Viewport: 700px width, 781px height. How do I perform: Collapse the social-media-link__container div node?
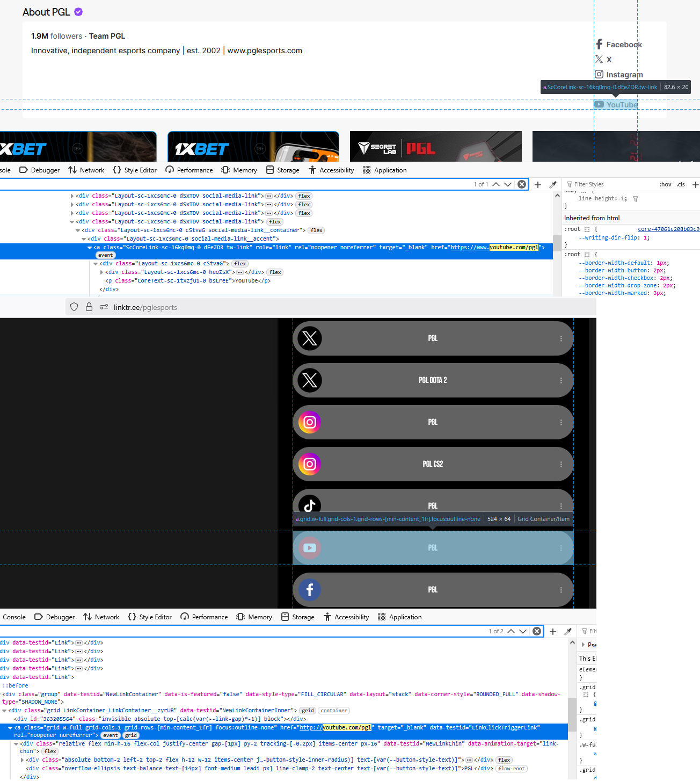click(x=78, y=230)
